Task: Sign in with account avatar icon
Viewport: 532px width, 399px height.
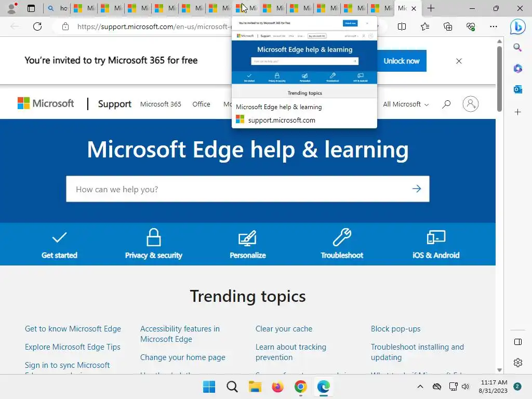Action: click(x=471, y=104)
